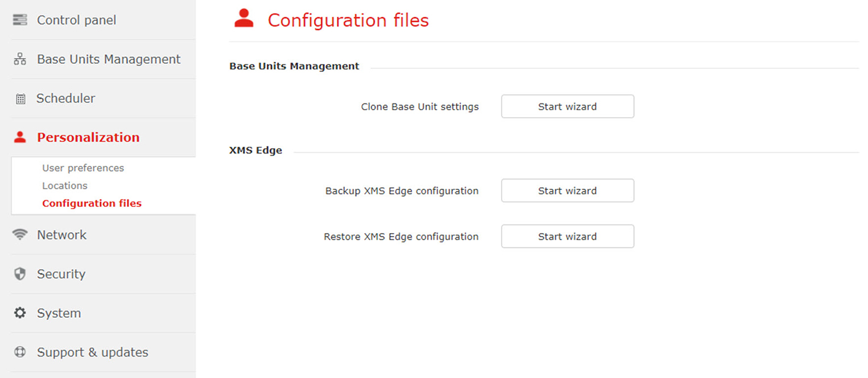The image size is (868, 378).
Task: Start wizard for Clone Base Unit settings
Action: pos(567,106)
